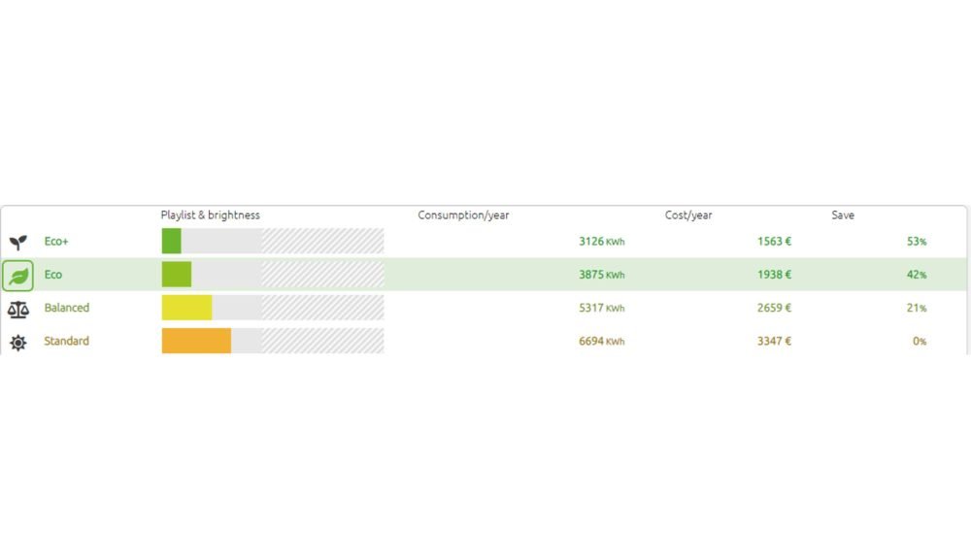
Task: Choose the Balanced scales icon
Action: pos(17,309)
